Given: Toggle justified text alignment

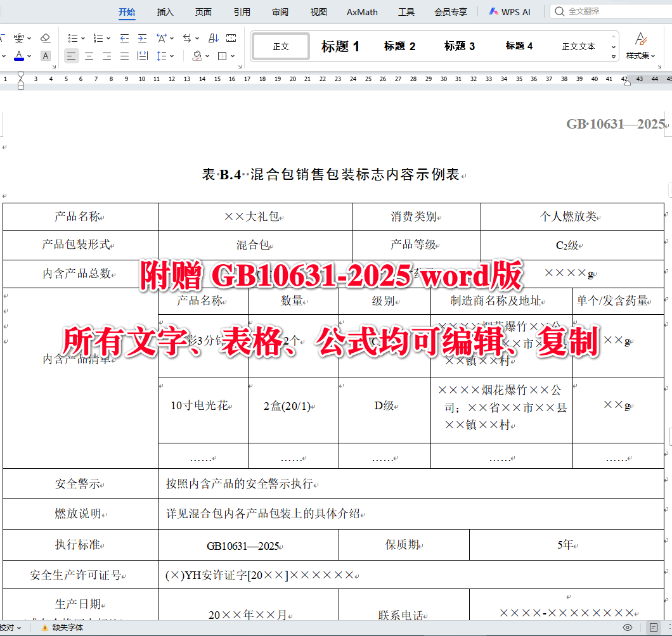Looking at the screenshot, I should point(124,56).
